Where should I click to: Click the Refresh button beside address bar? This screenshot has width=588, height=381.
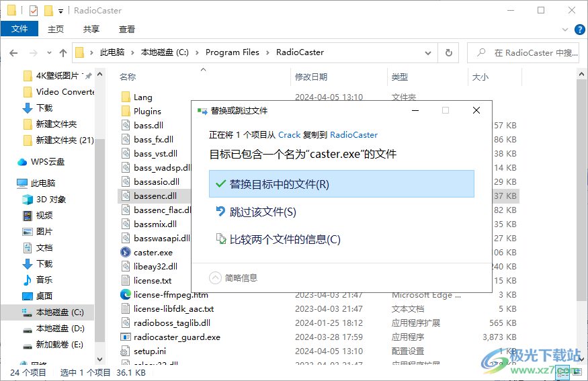pyautogui.click(x=448, y=53)
